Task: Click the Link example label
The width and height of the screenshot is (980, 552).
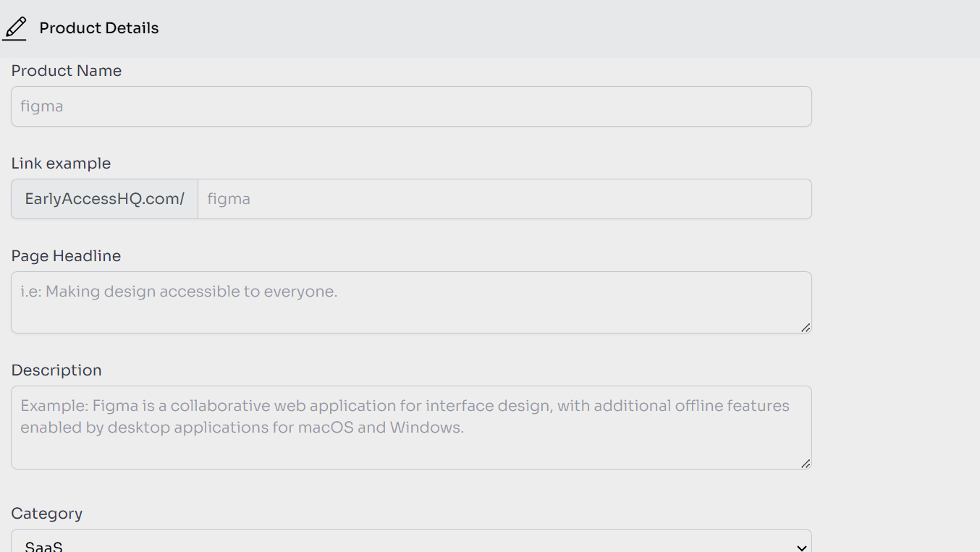Action: [61, 164]
